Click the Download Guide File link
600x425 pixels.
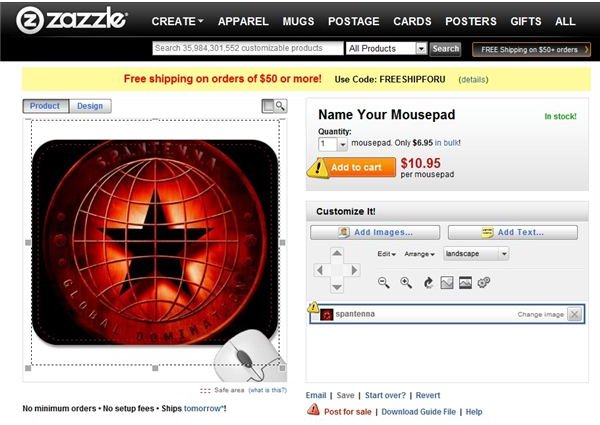[418, 412]
